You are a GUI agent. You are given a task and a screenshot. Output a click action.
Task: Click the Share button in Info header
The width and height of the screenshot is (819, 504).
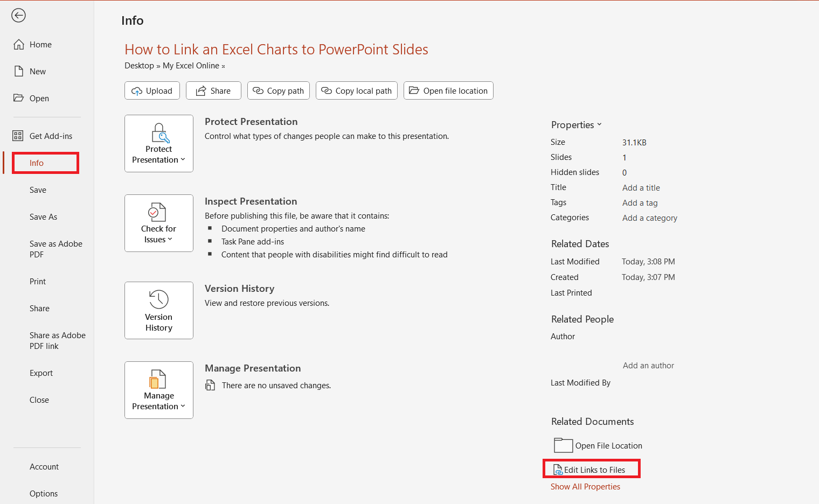tap(213, 90)
